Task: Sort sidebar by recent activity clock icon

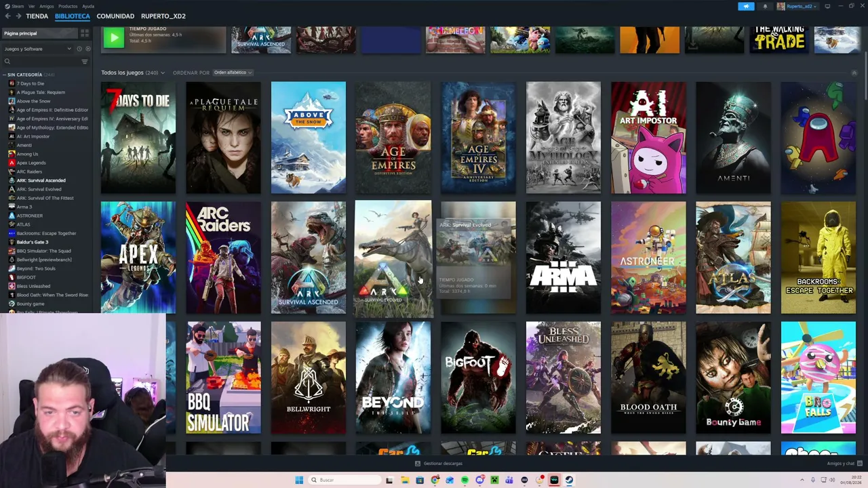Action: pyautogui.click(x=79, y=49)
